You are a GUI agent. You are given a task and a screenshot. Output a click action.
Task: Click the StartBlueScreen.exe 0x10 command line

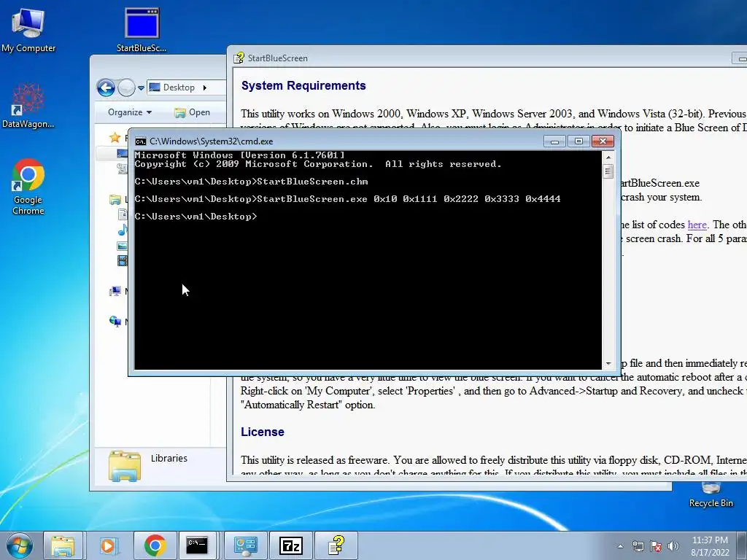[348, 199]
